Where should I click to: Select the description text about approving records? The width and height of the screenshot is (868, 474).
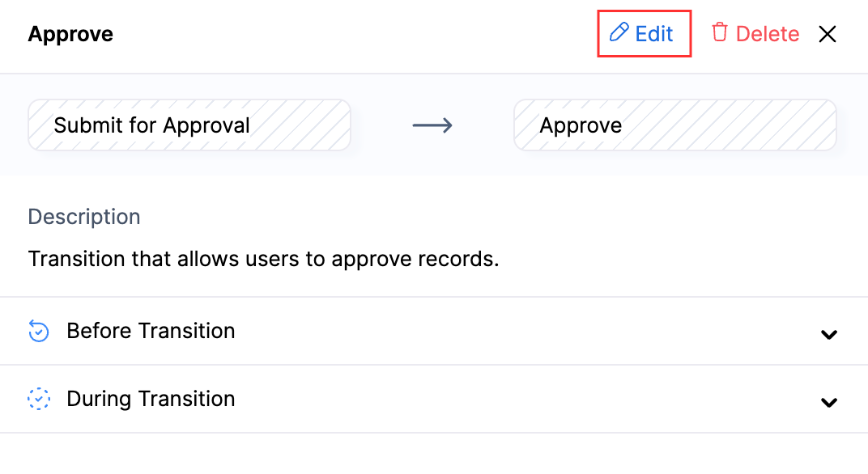pos(262,259)
